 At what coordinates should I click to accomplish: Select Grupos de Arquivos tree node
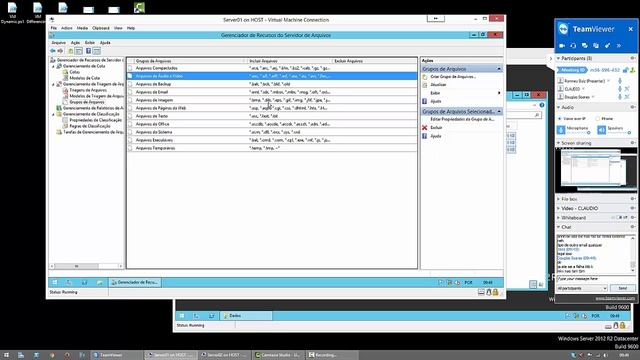(87, 102)
